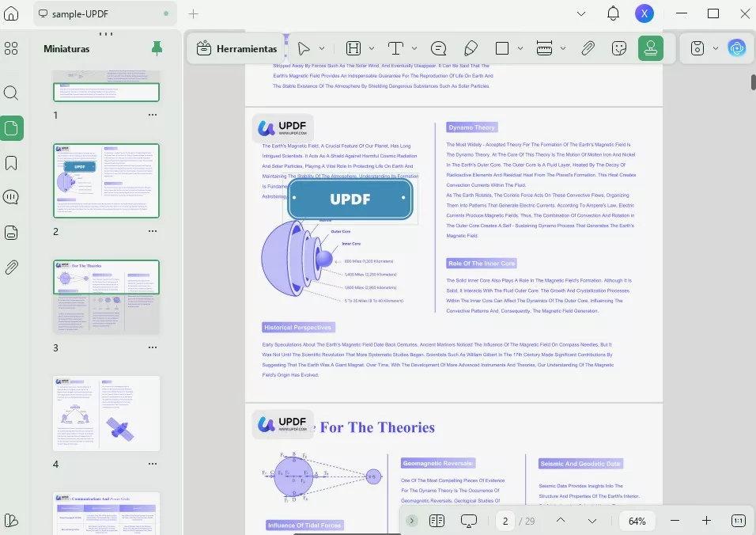Select the rectangle shape tool
This screenshot has width=756, height=535.
(502, 48)
